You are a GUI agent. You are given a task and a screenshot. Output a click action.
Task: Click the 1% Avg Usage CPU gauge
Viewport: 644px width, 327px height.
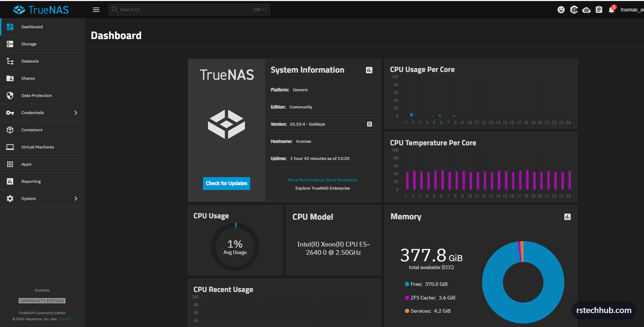[x=235, y=247]
